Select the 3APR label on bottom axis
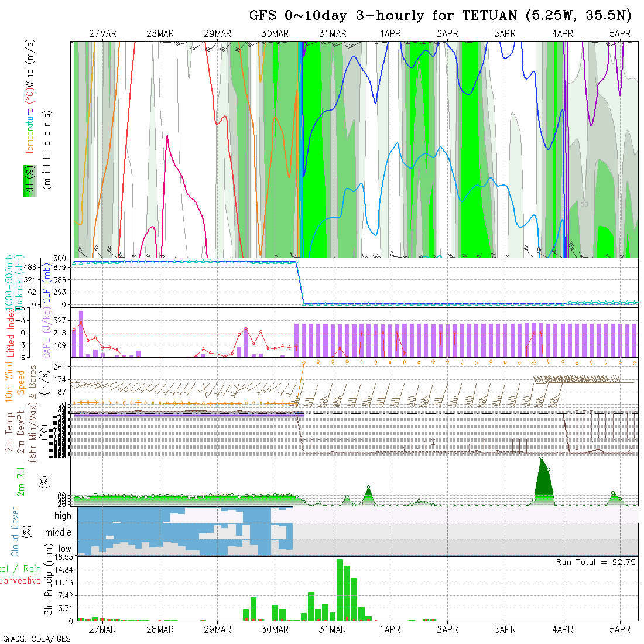This screenshot has height=644, width=644. 505,629
